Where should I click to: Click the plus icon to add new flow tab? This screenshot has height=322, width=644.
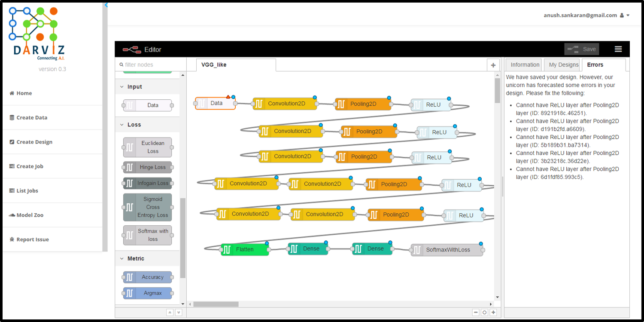tap(493, 65)
